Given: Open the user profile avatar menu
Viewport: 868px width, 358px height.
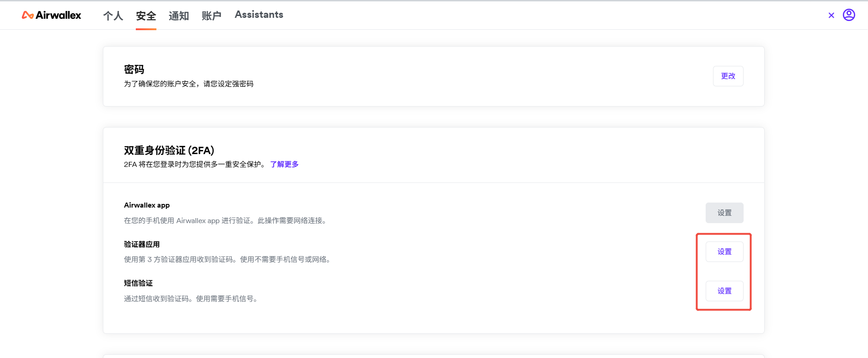Looking at the screenshot, I should [849, 15].
